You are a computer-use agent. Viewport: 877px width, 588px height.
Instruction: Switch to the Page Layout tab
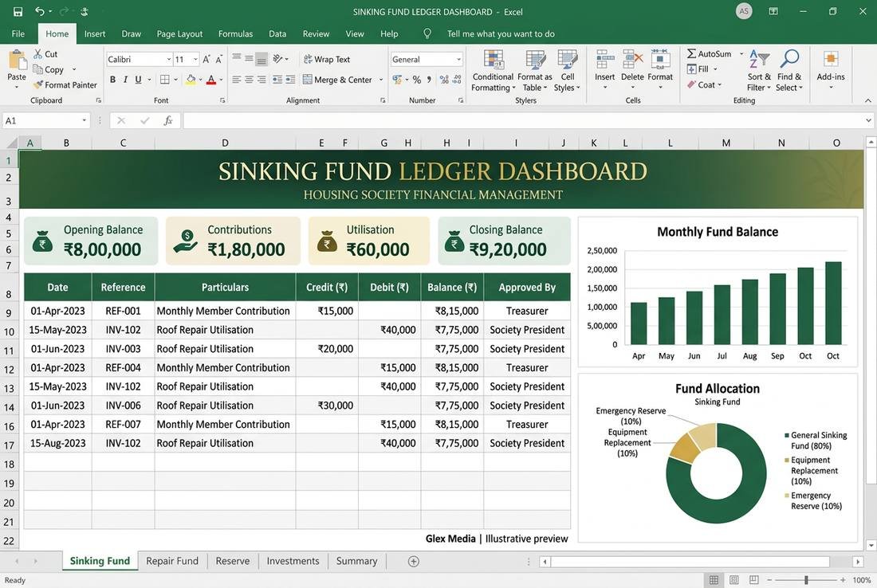pos(179,33)
